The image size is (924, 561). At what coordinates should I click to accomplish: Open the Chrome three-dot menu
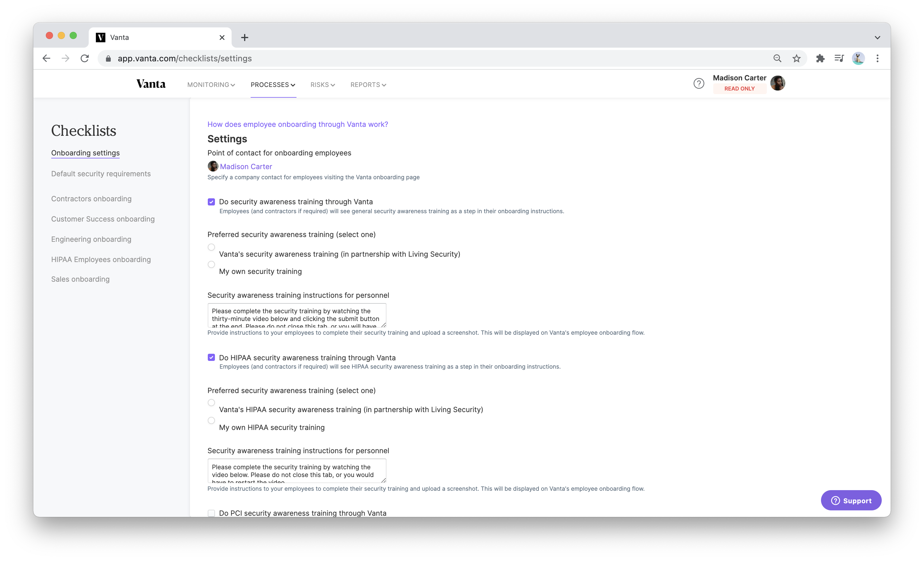tap(878, 58)
